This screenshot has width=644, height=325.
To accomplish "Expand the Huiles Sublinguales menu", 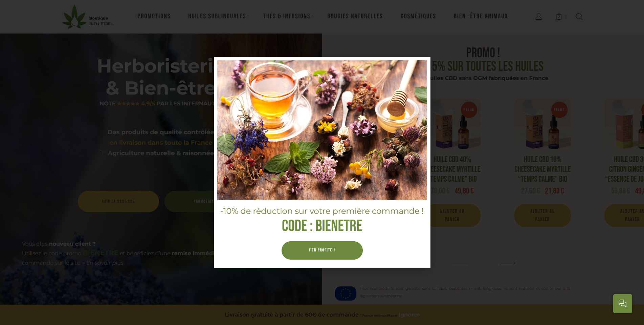I will coord(217,16).
